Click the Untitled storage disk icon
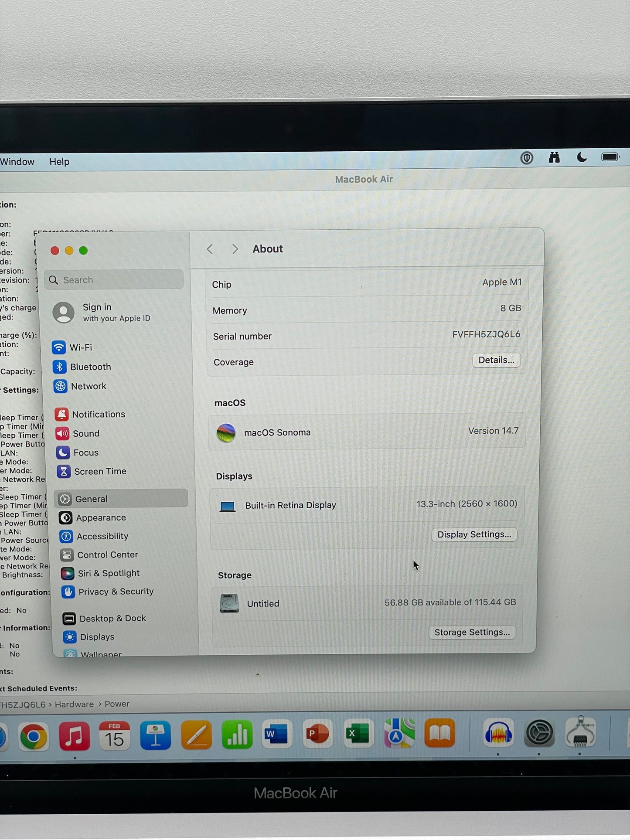Image resolution: width=630 pixels, height=840 pixels. point(229,603)
